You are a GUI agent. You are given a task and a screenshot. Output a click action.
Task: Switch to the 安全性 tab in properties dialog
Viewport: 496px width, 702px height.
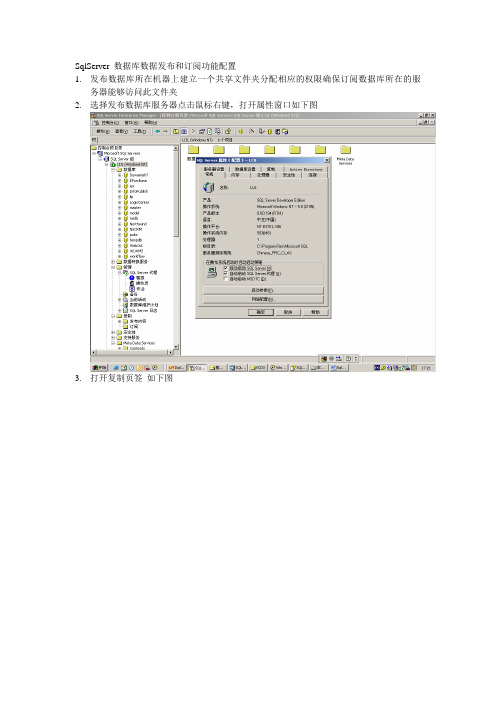288,175
